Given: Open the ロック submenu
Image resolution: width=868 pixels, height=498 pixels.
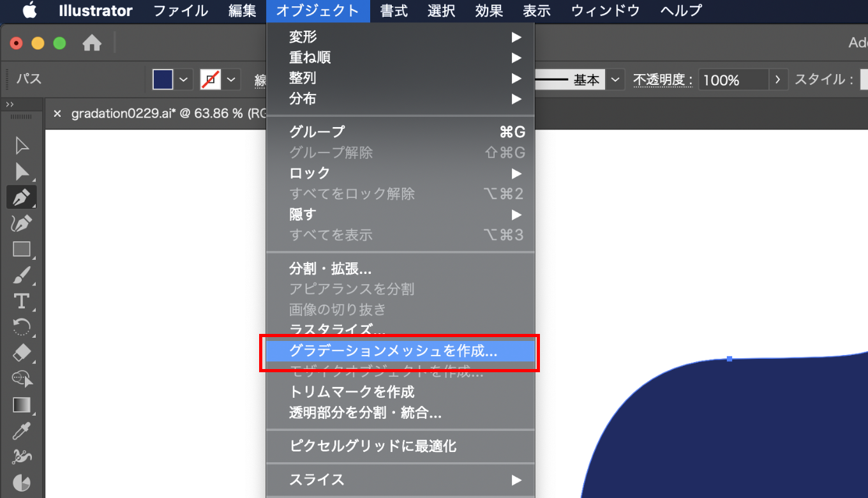Looking at the screenshot, I should [400, 173].
